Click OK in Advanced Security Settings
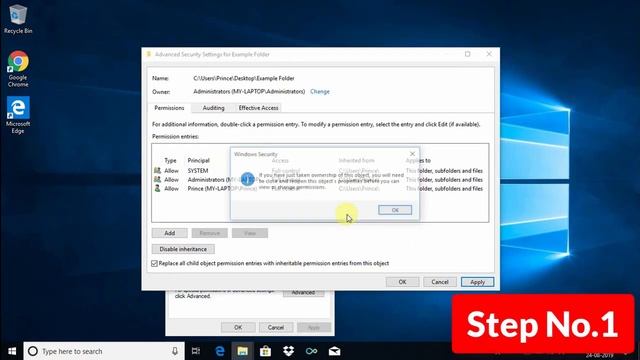Viewport: 640px width, 360px height. pos(402,282)
